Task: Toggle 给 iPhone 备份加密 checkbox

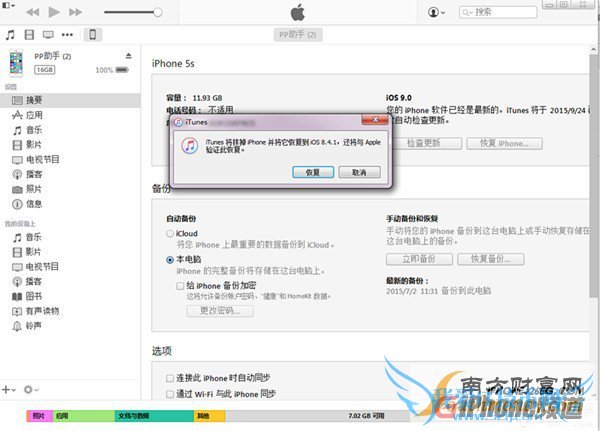Action: point(180,286)
